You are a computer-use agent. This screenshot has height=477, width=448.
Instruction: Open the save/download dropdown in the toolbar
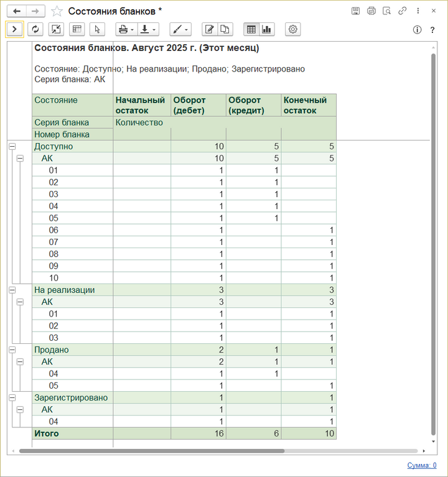tap(148, 29)
